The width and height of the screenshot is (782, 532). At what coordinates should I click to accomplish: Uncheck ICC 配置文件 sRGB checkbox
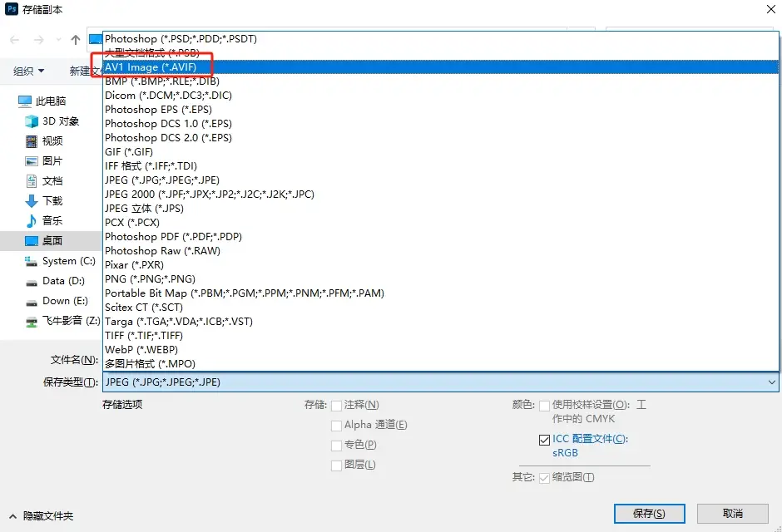point(545,440)
